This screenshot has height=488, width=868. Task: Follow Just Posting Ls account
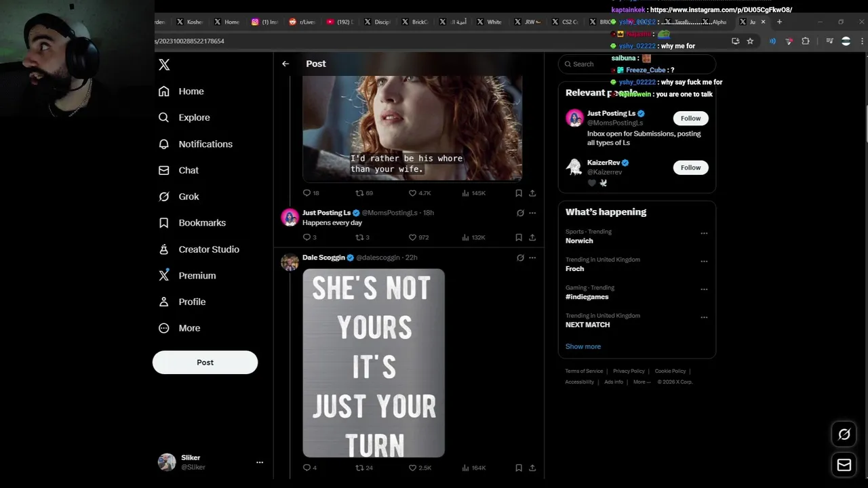click(690, 118)
